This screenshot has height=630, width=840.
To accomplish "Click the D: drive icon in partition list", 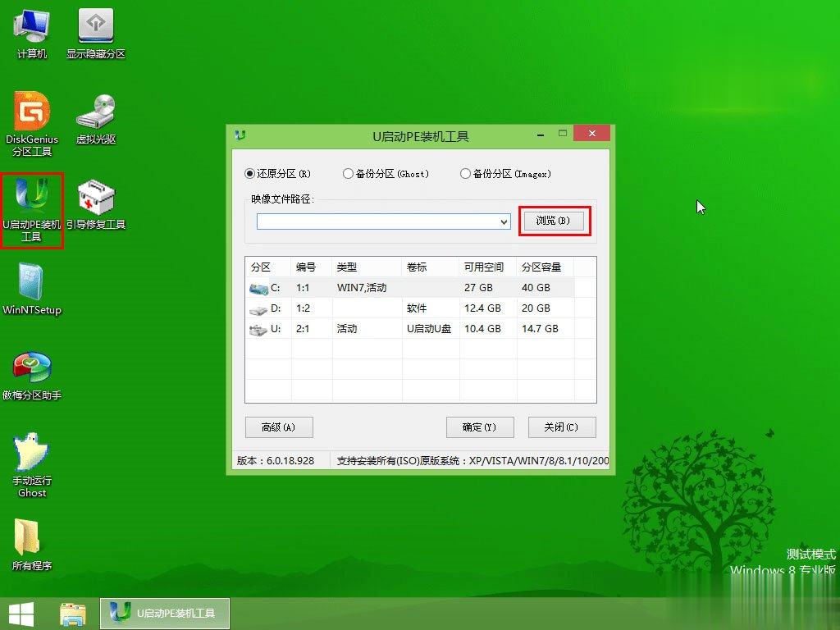I will [x=258, y=309].
